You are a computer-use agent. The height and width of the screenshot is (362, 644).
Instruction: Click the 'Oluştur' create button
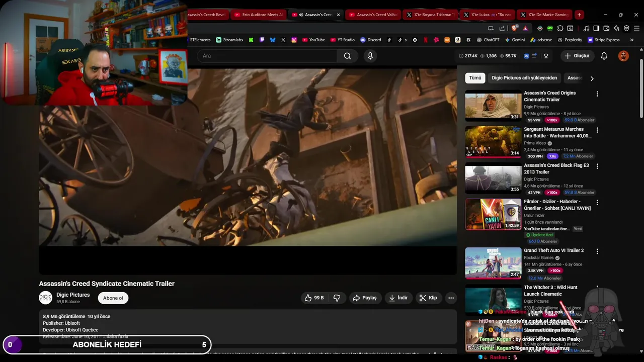(577, 56)
